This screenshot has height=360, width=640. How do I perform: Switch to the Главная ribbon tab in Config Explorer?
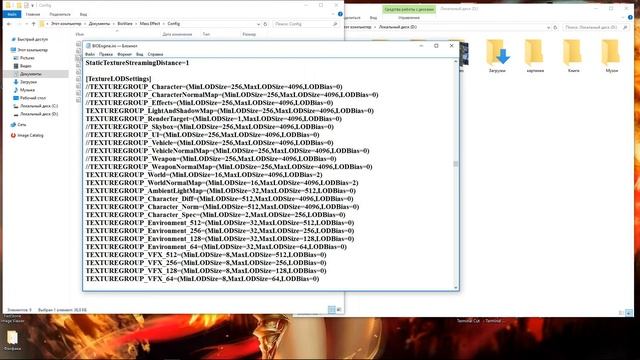coord(33,14)
